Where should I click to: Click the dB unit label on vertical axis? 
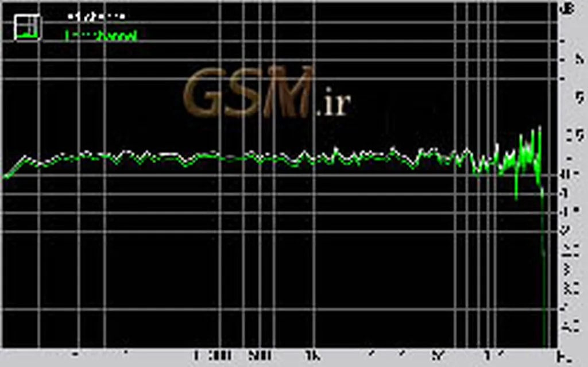point(568,9)
